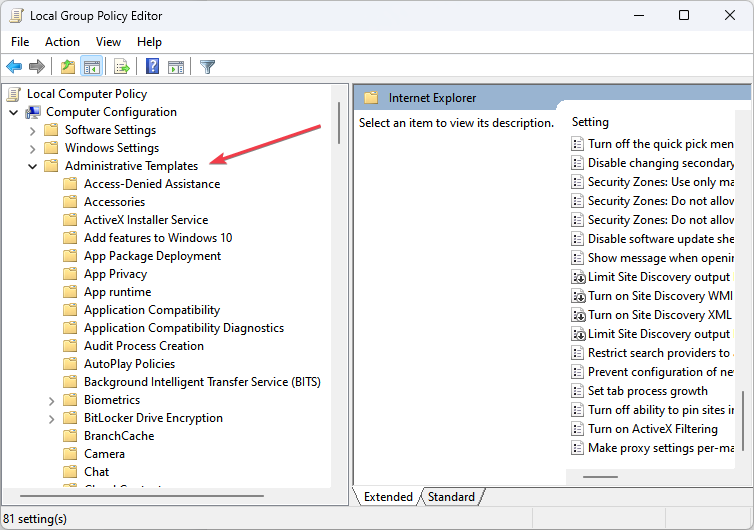Select Background Intelligent Transfer Service (BITS)
The height and width of the screenshot is (530, 754).
coord(202,382)
